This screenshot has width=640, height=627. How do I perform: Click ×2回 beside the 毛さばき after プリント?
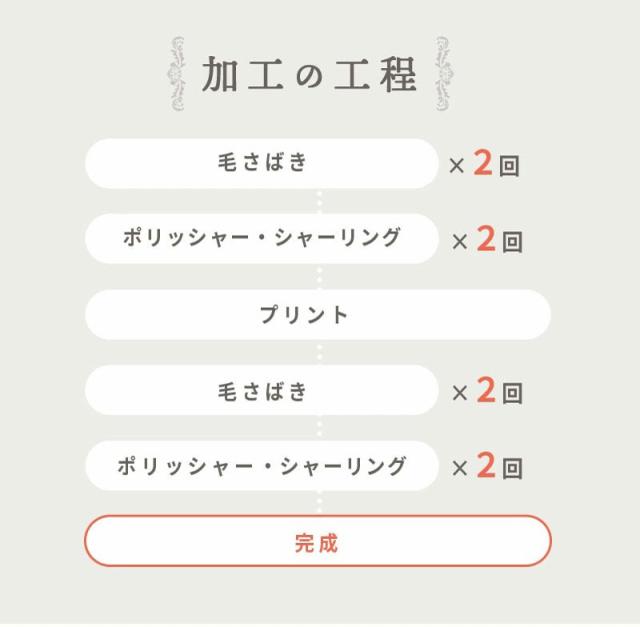pyautogui.click(x=487, y=392)
